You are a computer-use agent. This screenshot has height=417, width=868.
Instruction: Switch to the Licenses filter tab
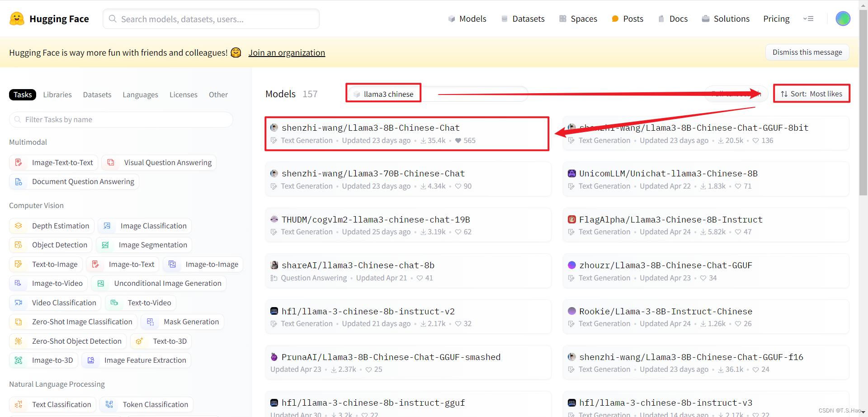click(184, 95)
